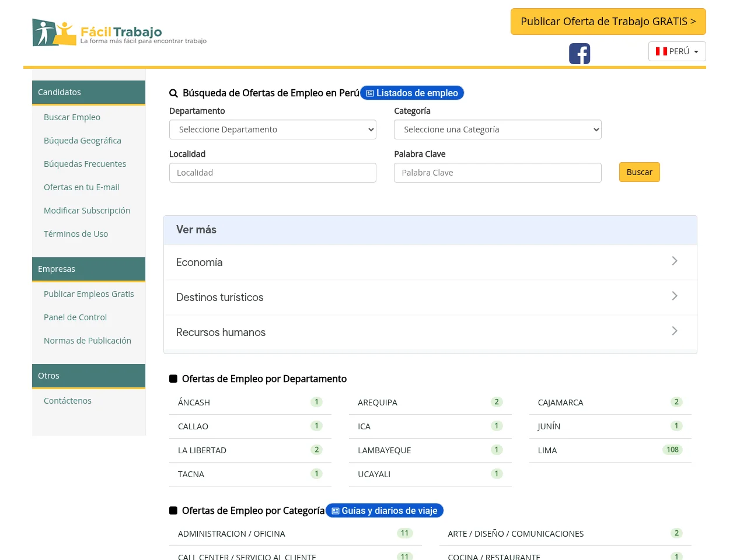Image resolution: width=747 pixels, height=560 pixels.
Task: Open Términos de Uso link
Action: pyautogui.click(x=76, y=234)
